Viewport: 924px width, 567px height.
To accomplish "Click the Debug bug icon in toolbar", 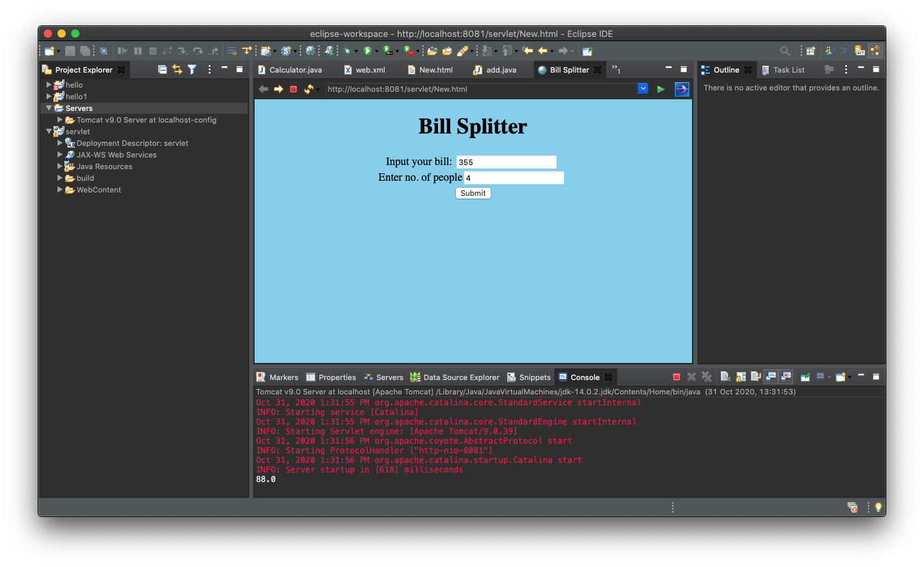I will coord(348,51).
